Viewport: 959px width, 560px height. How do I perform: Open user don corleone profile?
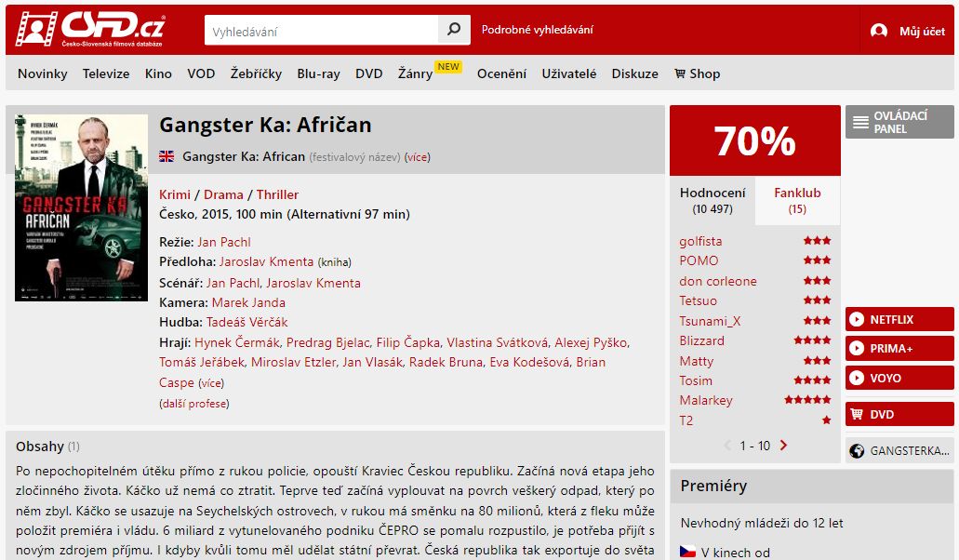pyautogui.click(x=718, y=281)
